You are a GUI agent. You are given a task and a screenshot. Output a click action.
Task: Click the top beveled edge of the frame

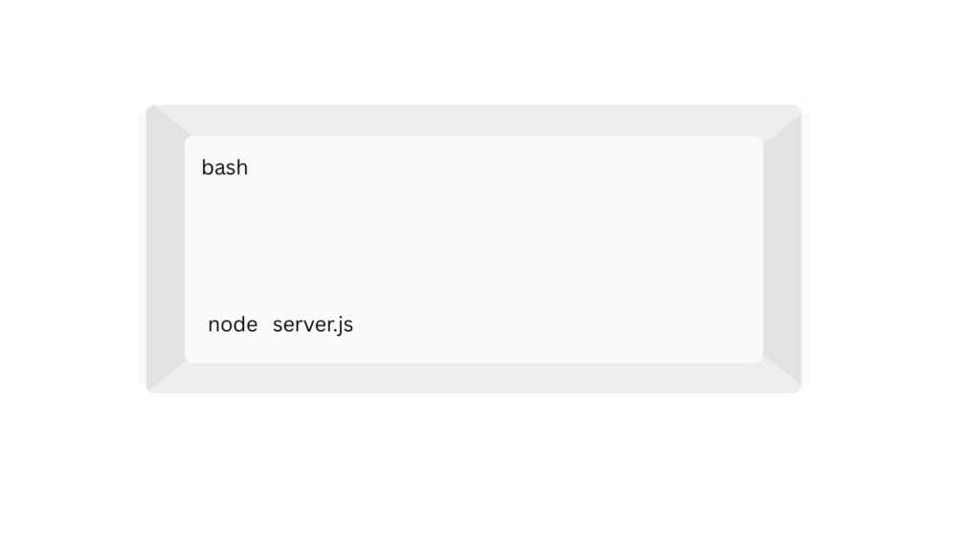click(474, 121)
